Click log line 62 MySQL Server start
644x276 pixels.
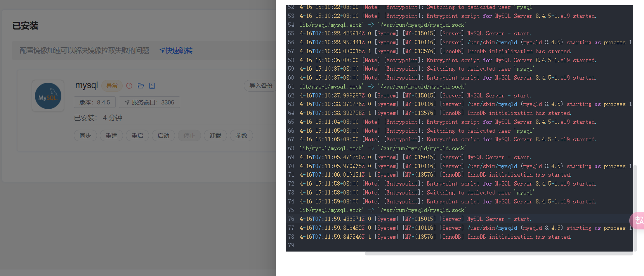tap(415, 95)
